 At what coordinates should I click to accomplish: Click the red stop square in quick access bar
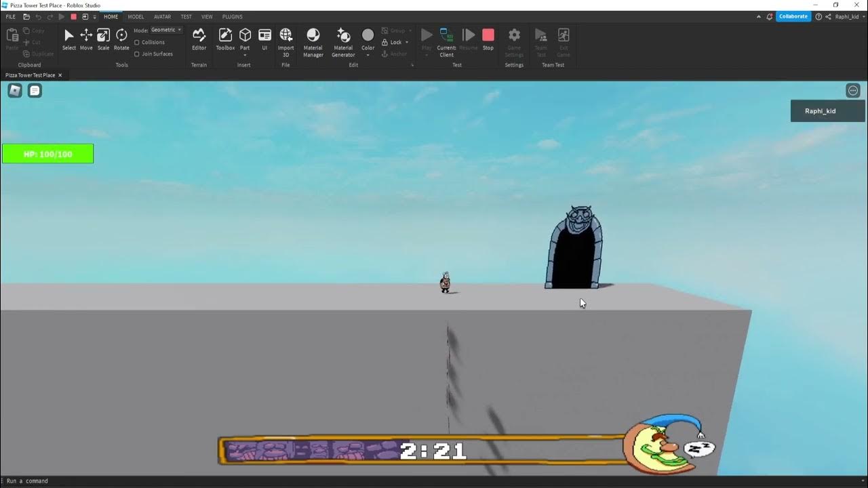tap(73, 16)
